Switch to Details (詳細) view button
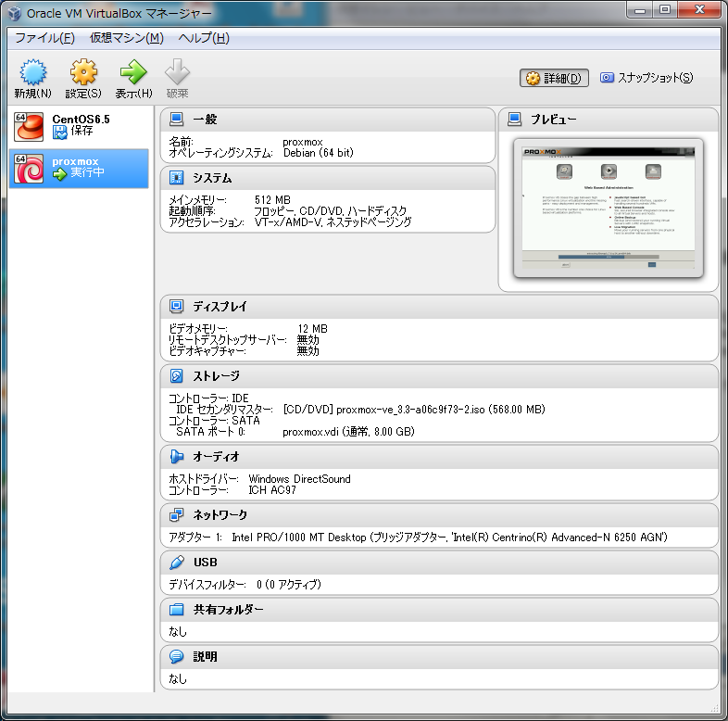The height and width of the screenshot is (721, 728). coord(554,78)
